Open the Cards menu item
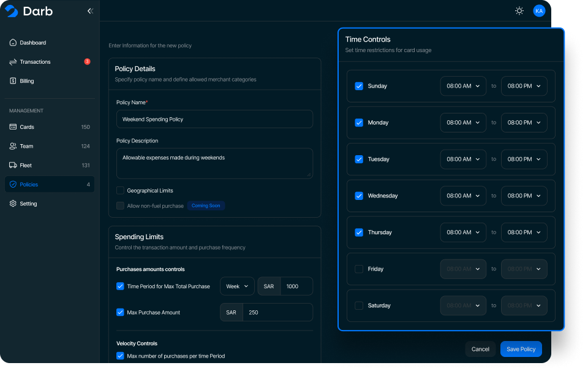This screenshot has height=368, width=588. coord(27,127)
